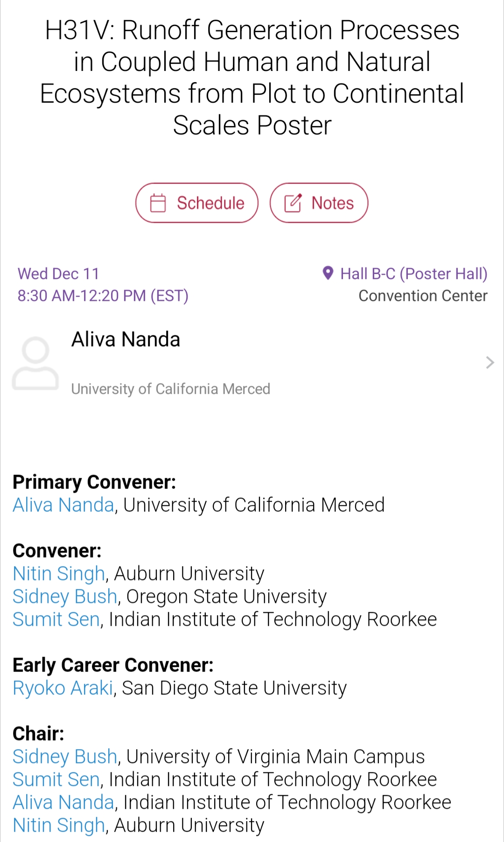
Task: Tap the Wed Dec 11 date text
Action: click(58, 274)
